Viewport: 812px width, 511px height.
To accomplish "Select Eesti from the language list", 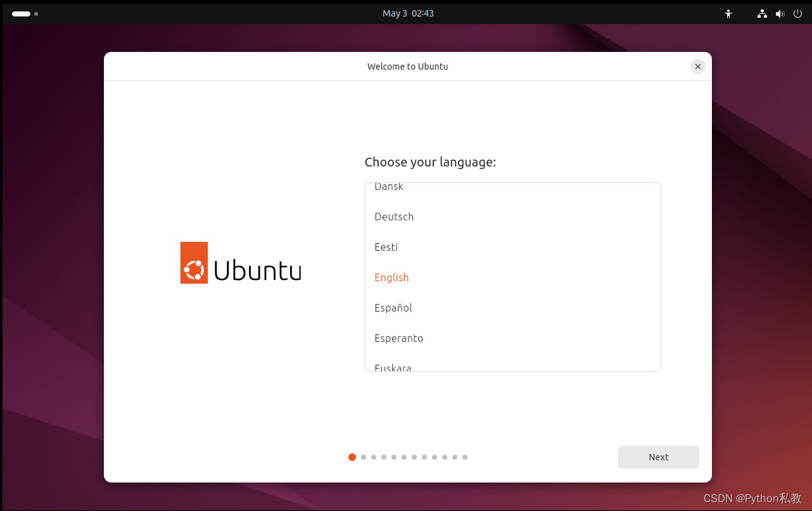I will [513, 247].
